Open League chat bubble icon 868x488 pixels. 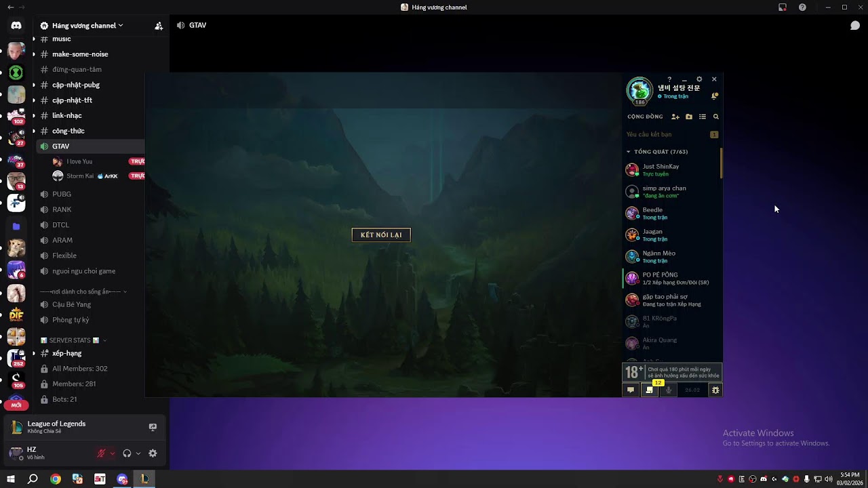pyautogui.click(x=631, y=390)
